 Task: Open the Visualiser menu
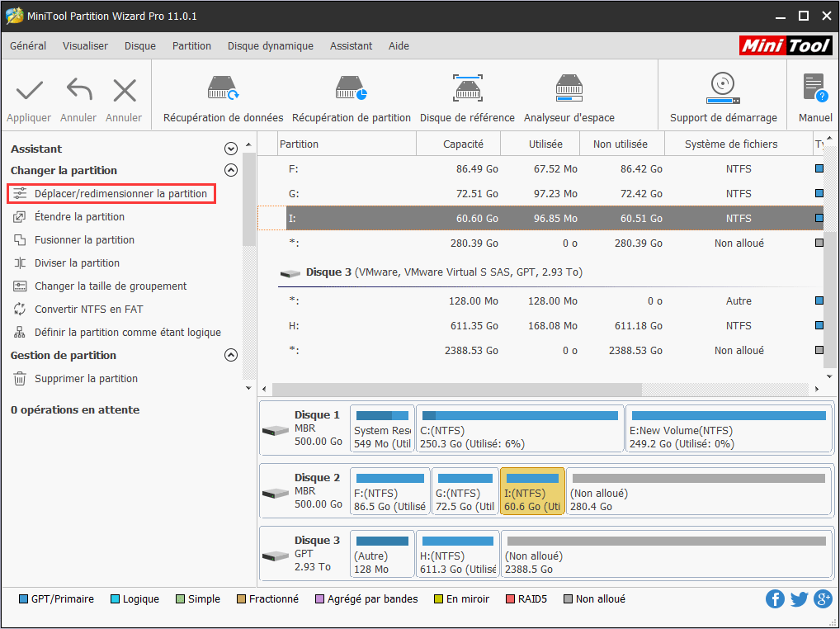pyautogui.click(x=85, y=46)
